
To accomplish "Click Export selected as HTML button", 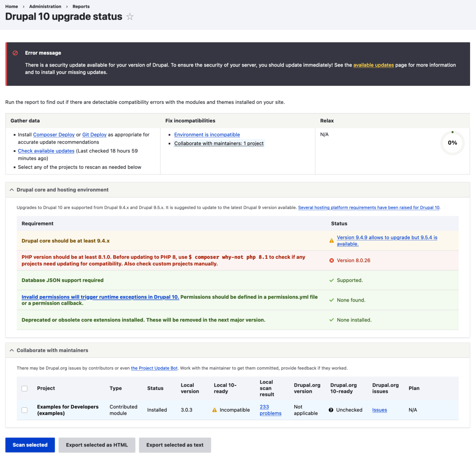I will [x=97, y=445].
